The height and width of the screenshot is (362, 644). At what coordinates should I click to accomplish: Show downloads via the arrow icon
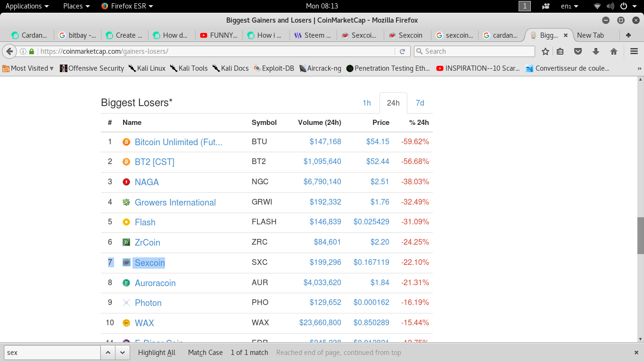pos(596,51)
